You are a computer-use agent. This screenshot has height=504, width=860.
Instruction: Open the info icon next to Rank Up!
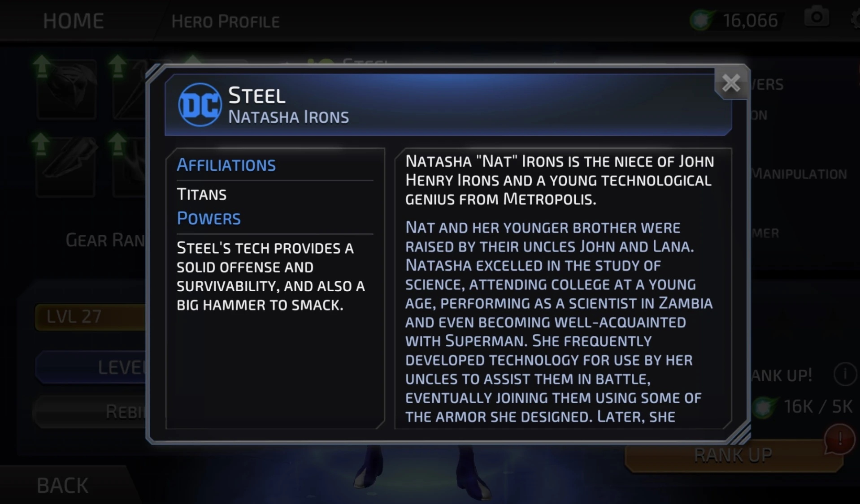coord(844,374)
